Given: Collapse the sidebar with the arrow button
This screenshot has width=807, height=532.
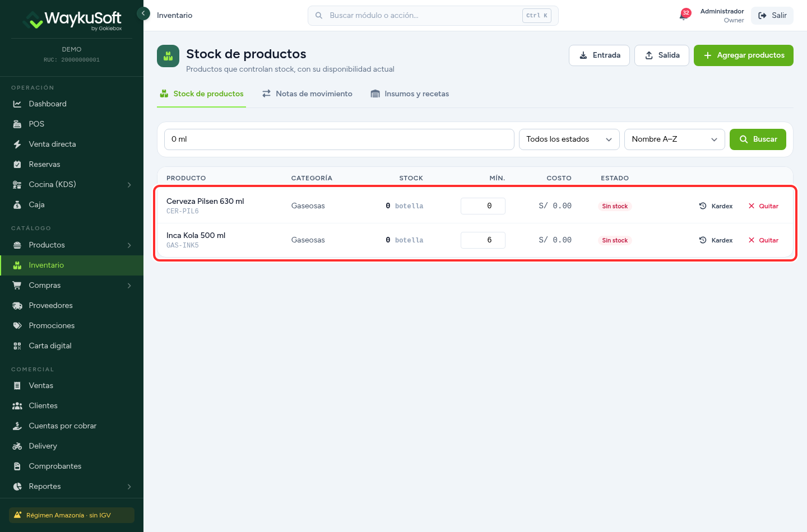Looking at the screenshot, I should (x=143, y=13).
